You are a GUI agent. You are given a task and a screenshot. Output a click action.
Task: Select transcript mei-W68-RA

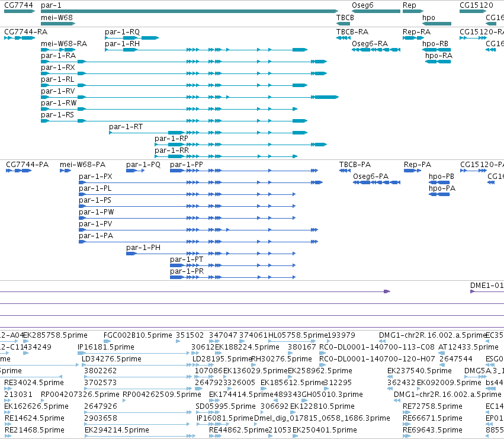(64, 44)
